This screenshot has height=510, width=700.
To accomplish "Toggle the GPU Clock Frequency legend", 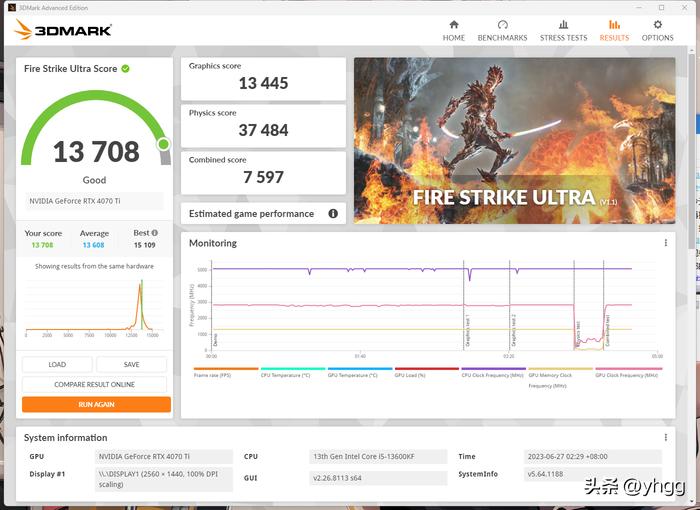I will pos(629,372).
